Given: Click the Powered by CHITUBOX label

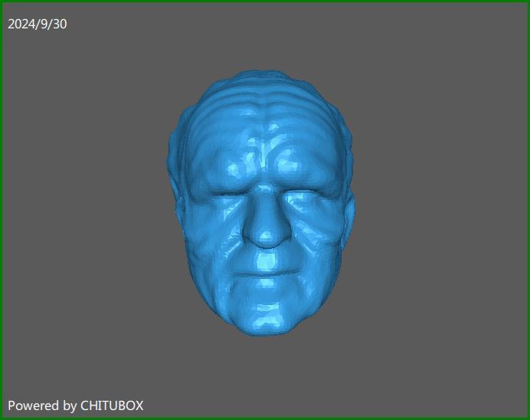Looking at the screenshot, I should 75,405.
